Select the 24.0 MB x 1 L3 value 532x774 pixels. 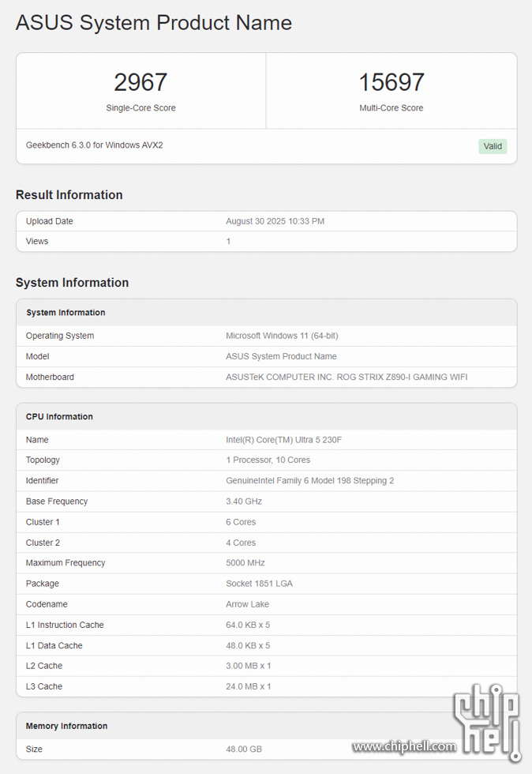248,686
